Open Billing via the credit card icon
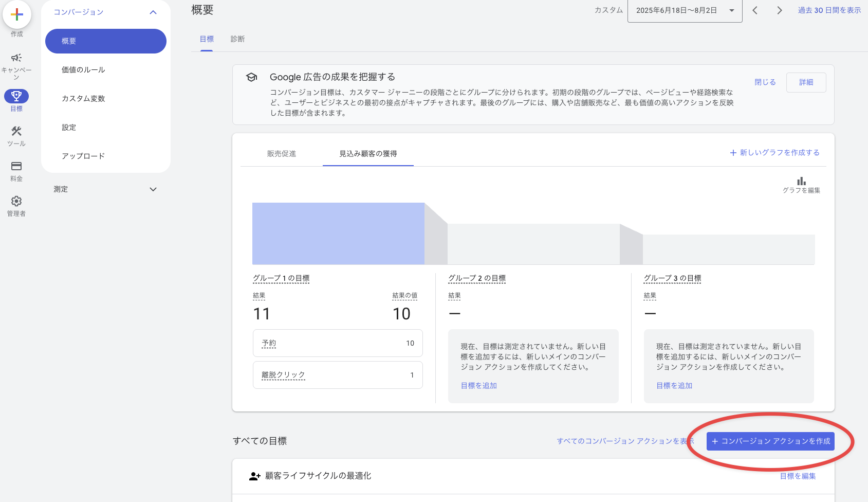The height and width of the screenshot is (502, 868). (x=16, y=166)
